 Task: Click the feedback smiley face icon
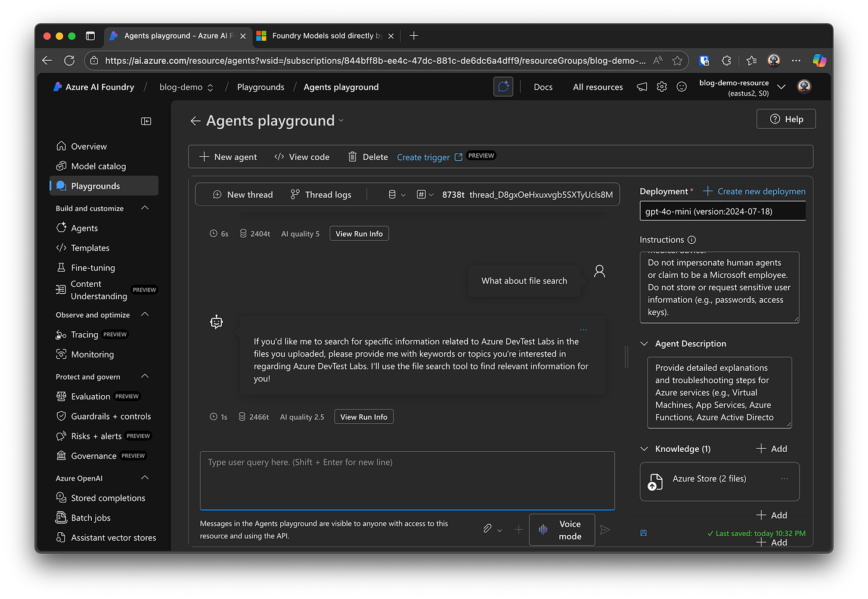(x=681, y=87)
